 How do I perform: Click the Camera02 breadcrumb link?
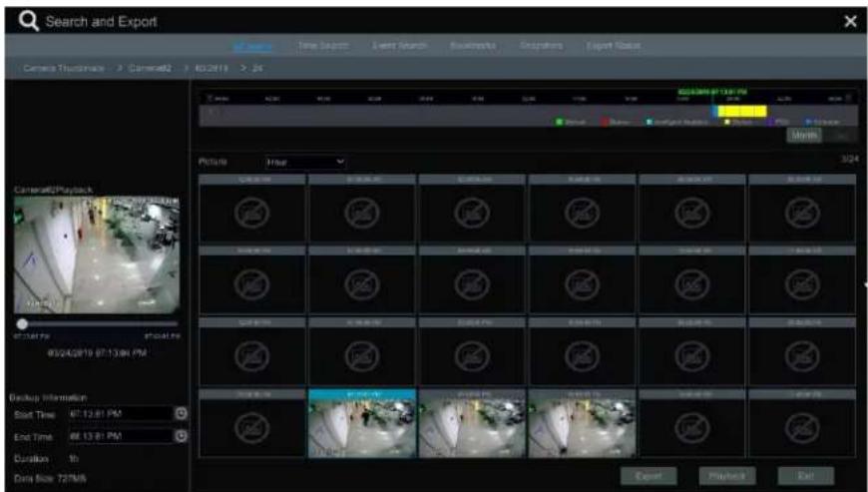[x=150, y=68]
